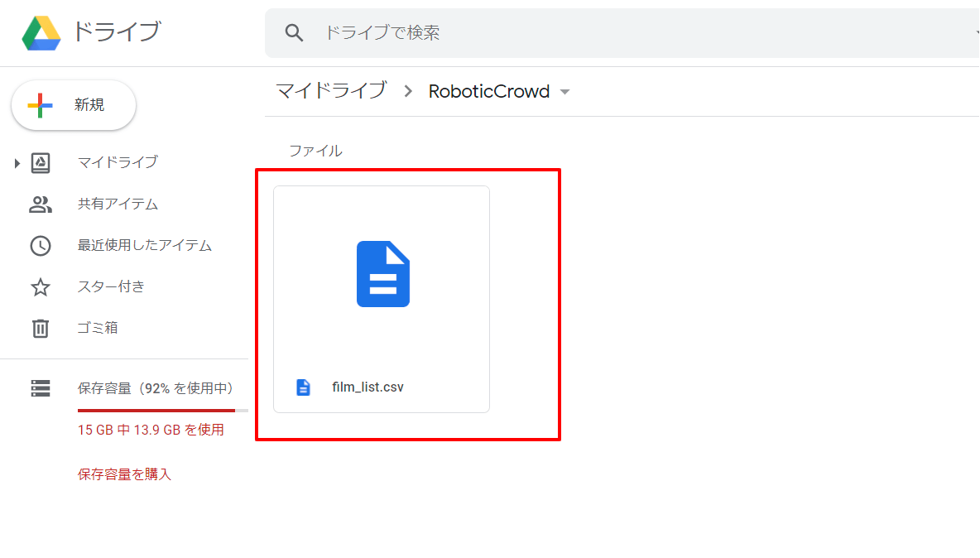Click the Google Drive logo icon
Image resolution: width=980 pixels, height=558 pixels.
41,33
